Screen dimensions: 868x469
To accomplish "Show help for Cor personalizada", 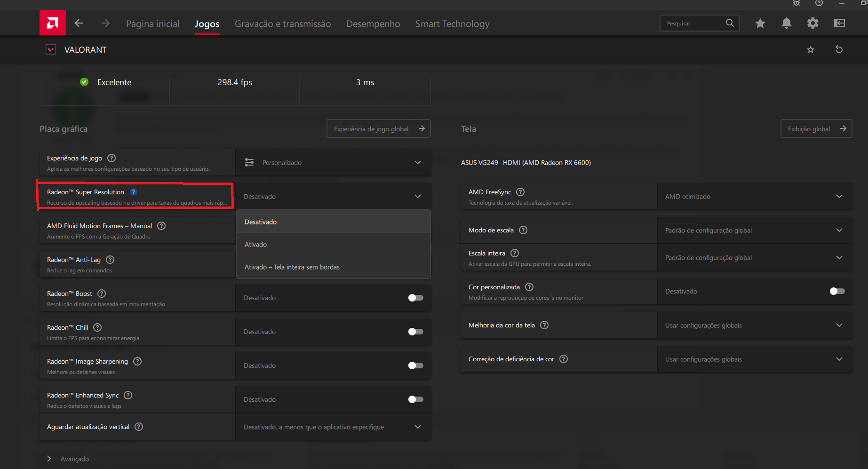I will point(529,287).
